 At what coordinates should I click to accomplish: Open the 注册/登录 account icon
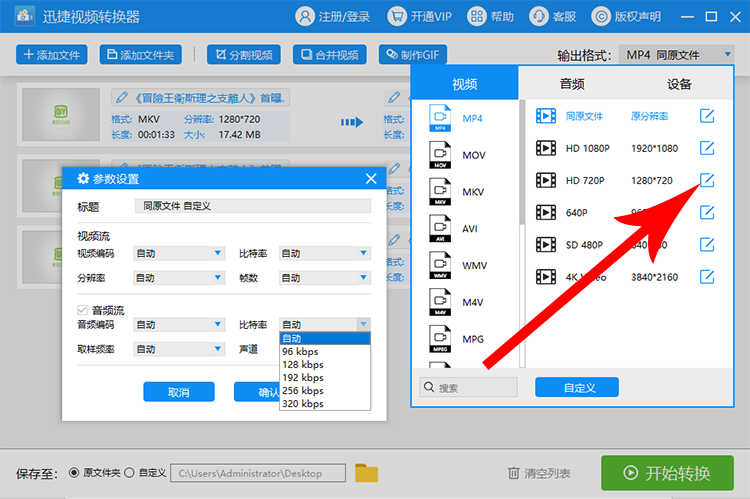[x=305, y=17]
